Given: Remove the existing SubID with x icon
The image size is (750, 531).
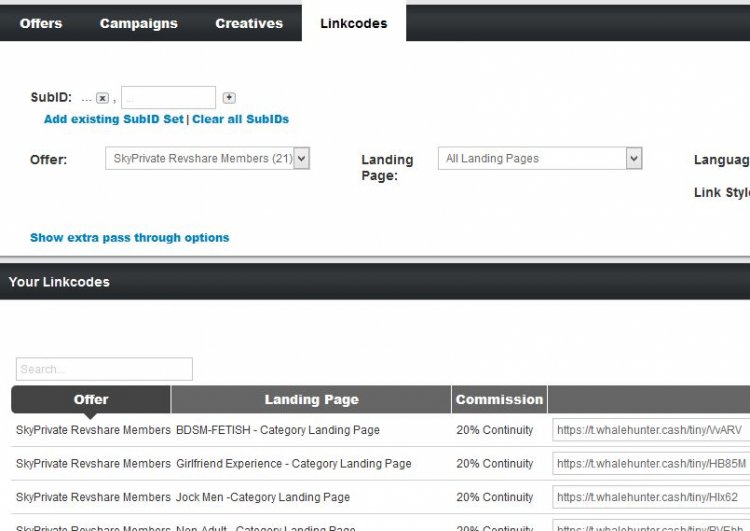Looking at the screenshot, I should click(102, 98).
